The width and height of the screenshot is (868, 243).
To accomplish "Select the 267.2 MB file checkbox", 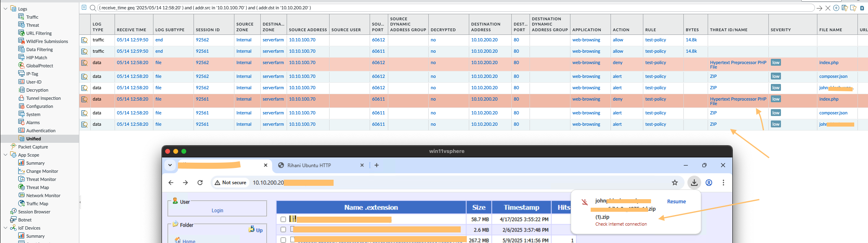I will [x=283, y=240].
